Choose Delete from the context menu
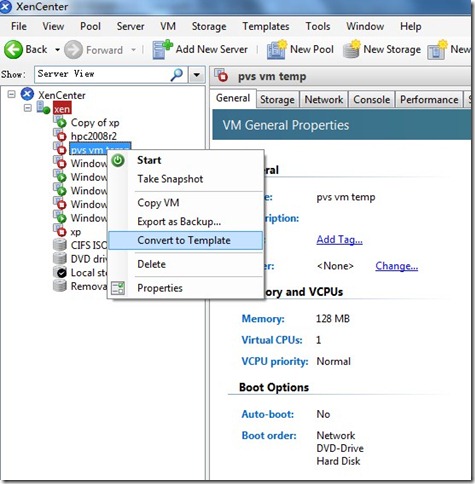Screen dimensions: 475x484 (186, 264)
